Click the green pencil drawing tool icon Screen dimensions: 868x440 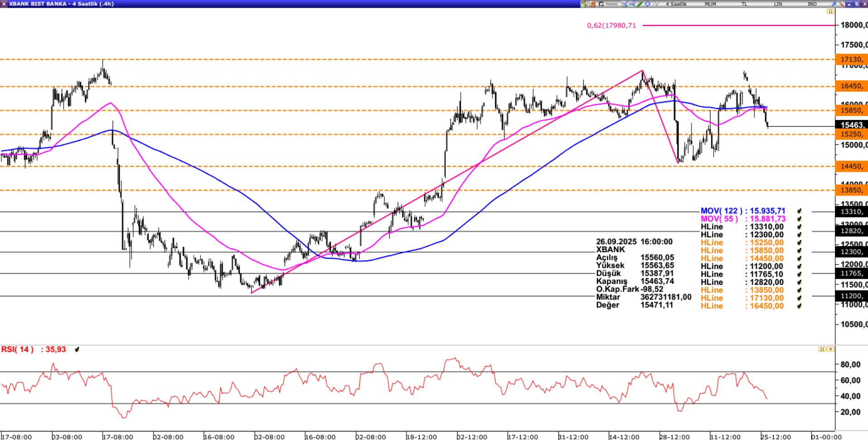pyautogui.click(x=640, y=4)
